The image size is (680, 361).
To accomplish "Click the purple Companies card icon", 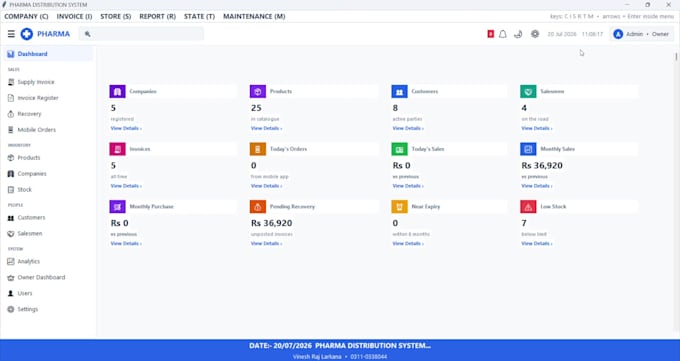I will tap(118, 92).
